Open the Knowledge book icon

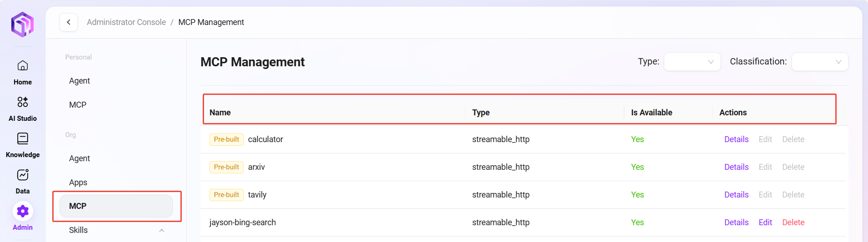coord(23,138)
